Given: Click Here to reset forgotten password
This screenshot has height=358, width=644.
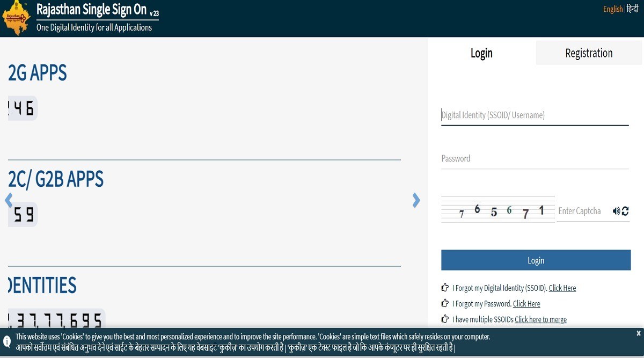Looking at the screenshot, I should pos(526,304).
